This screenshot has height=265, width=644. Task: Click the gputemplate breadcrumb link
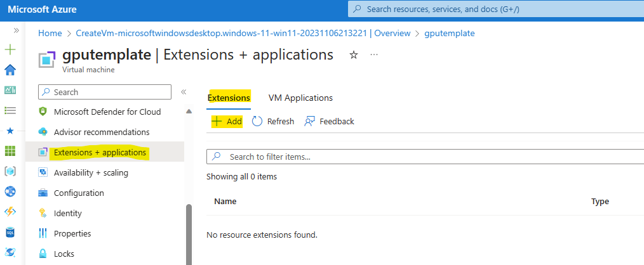click(449, 33)
